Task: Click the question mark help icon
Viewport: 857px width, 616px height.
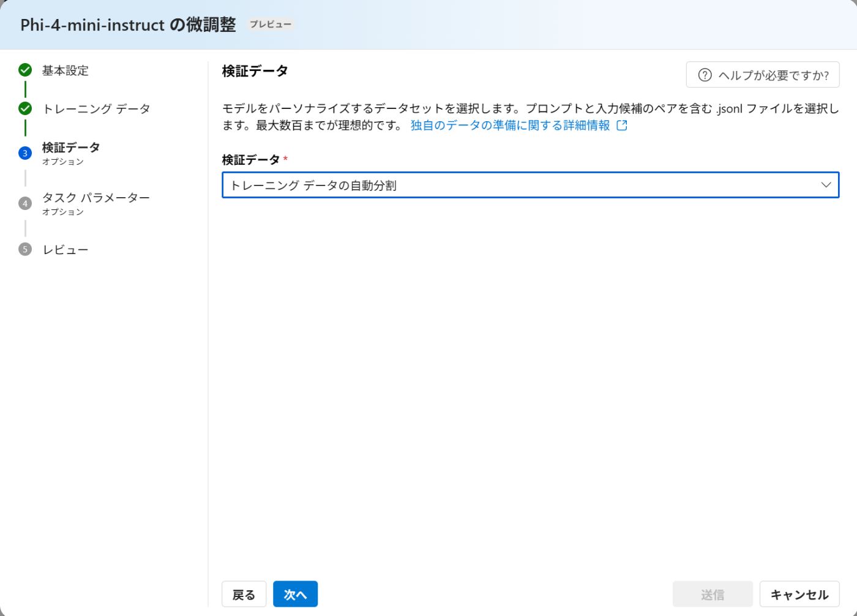Action: [x=705, y=75]
